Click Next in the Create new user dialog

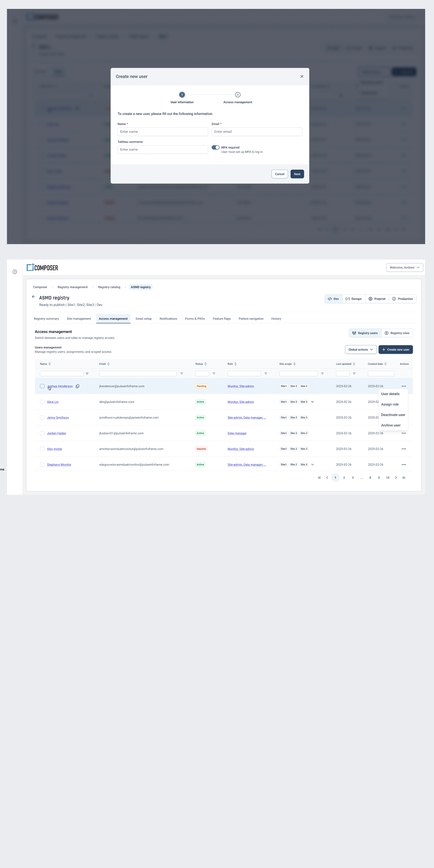point(297,174)
